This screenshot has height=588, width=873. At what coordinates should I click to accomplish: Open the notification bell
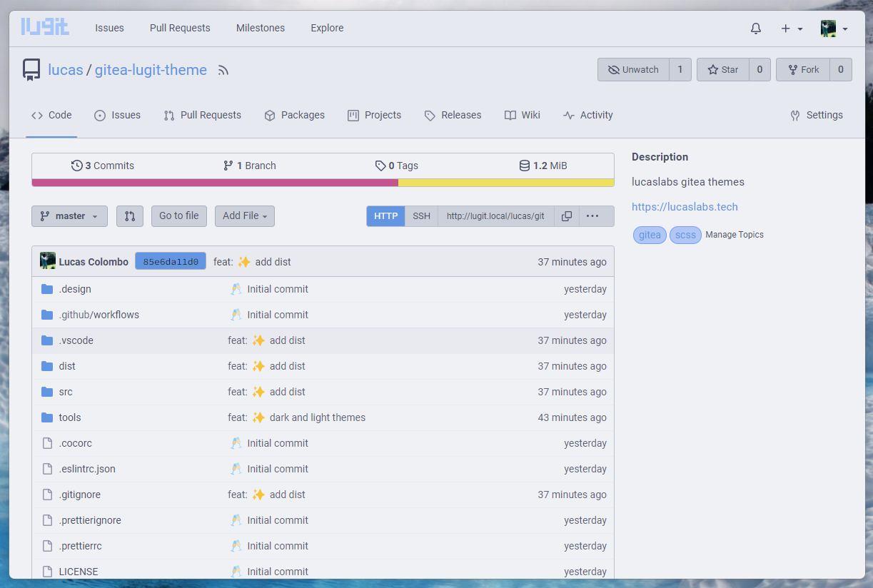tap(755, 28)
